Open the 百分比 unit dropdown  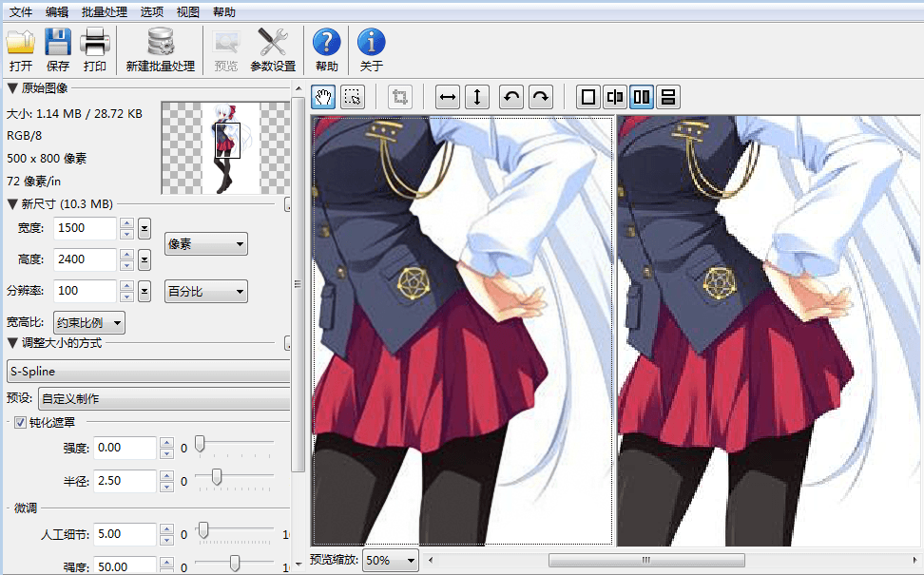tap(205, 291)
